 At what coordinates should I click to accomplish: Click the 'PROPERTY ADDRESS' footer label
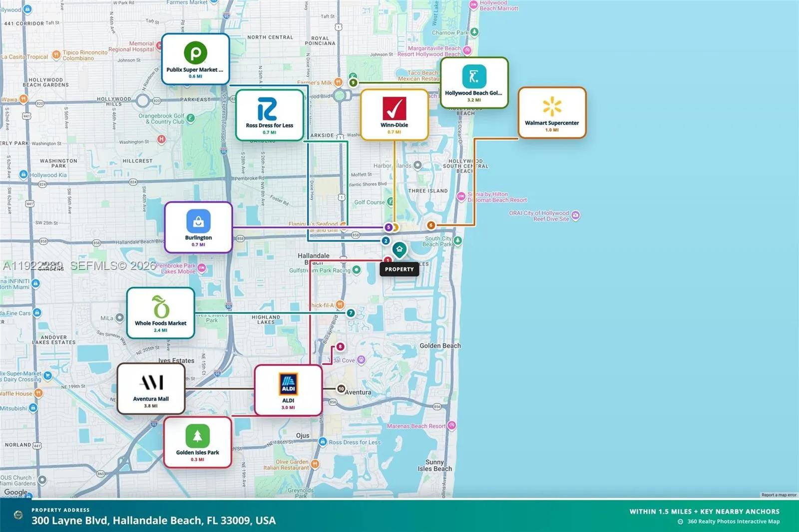tap(61, 510)
